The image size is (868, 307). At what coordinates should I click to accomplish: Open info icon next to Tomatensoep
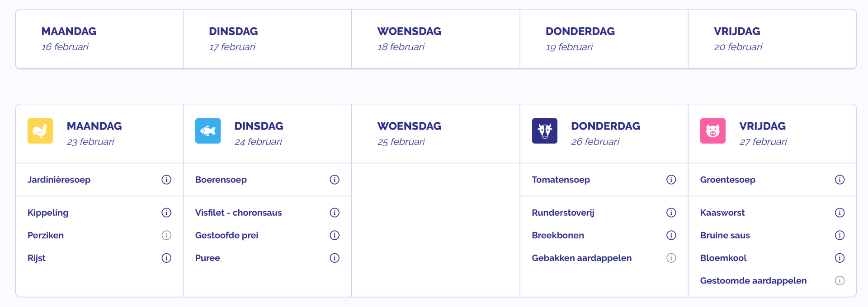click(671, 180)
